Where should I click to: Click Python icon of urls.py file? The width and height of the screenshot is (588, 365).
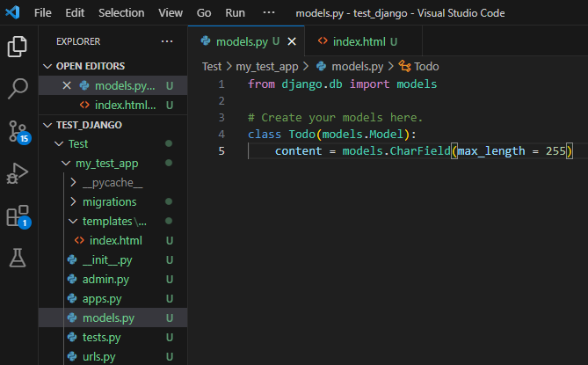pyautogui.click(x=72, y=356)
